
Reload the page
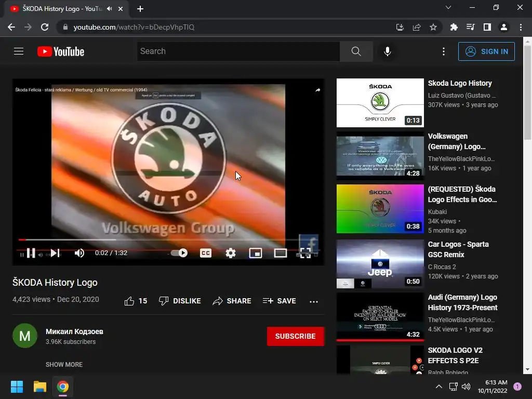[x=45, y=27]
